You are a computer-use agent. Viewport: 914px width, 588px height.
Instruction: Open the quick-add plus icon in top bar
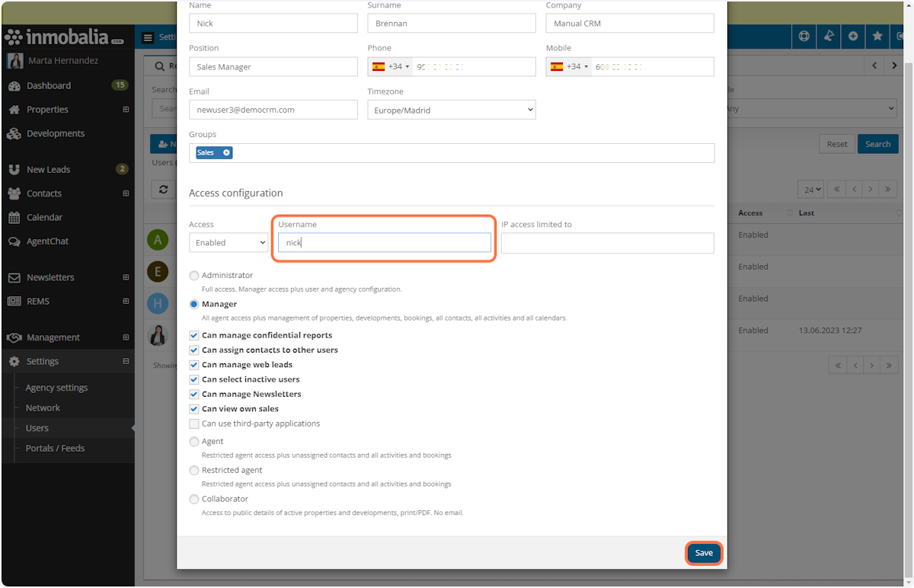[853, 36]
